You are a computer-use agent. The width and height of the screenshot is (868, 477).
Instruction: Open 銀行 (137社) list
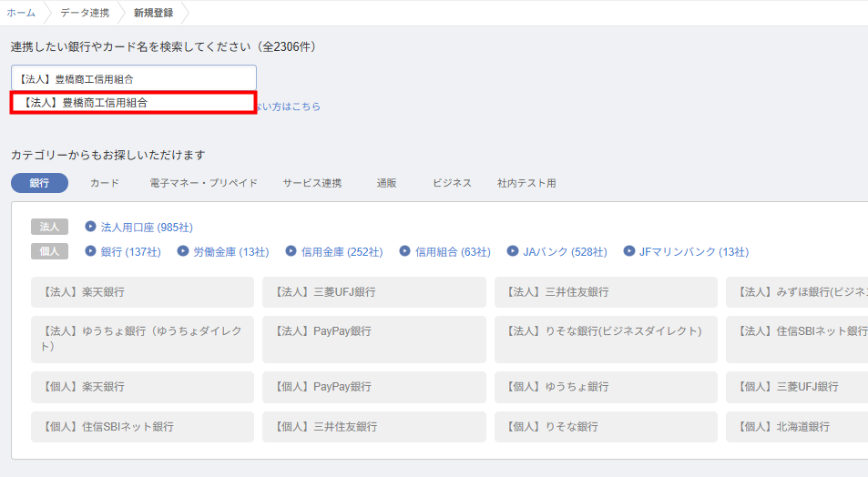point(130,252)
